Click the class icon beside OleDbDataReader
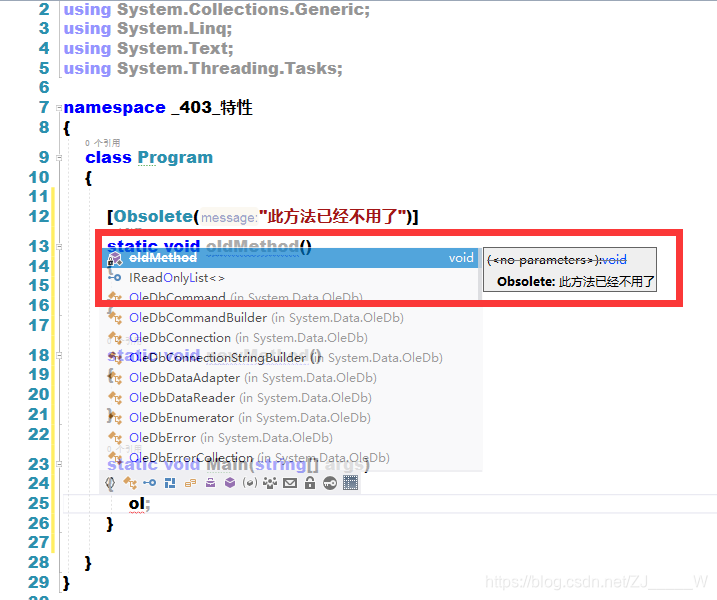This screenshot has height=600, width=717. click(x=115, y=398)
